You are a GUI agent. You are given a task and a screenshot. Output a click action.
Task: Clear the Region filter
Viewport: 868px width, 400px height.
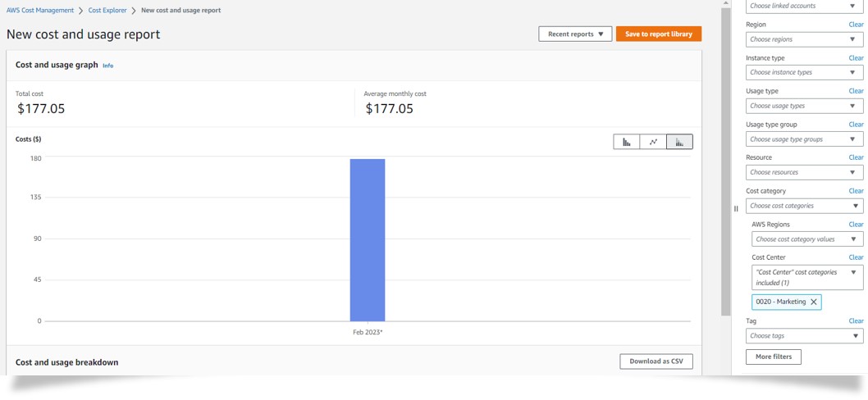(856, 25)
